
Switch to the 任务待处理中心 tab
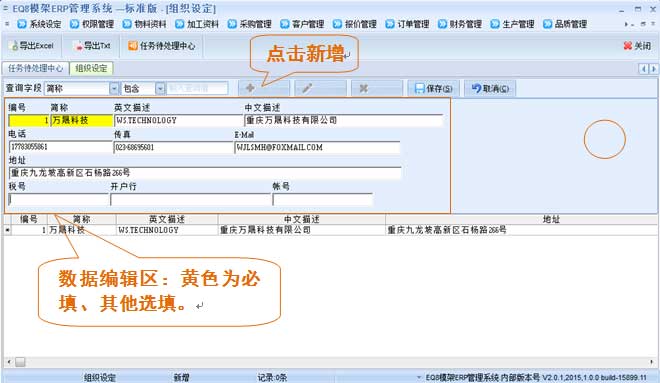coord(35,68)
